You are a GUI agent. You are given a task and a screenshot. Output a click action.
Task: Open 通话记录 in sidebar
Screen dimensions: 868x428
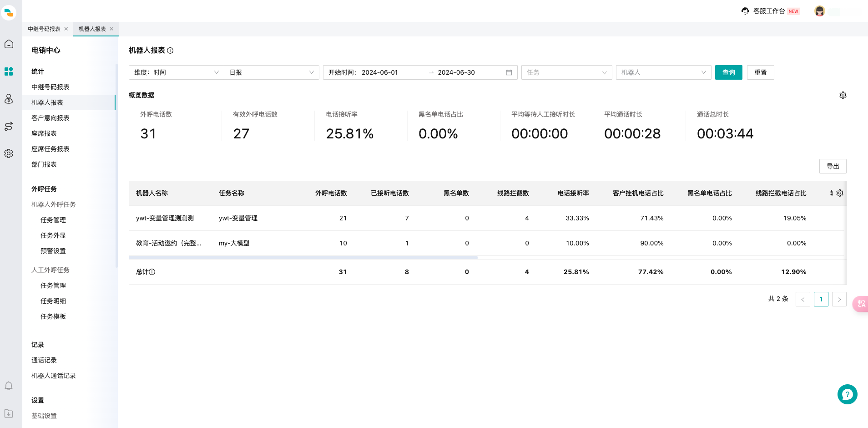tap(44, 360)
